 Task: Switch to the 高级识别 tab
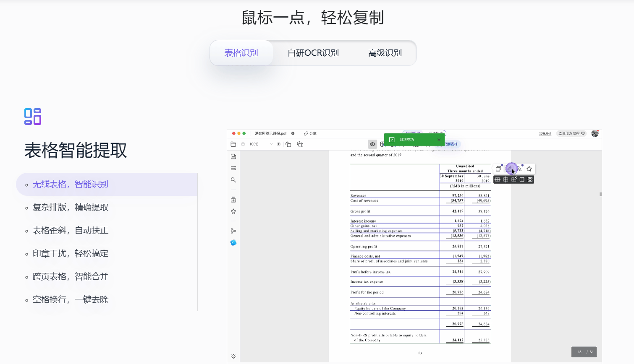click(385, 53)
